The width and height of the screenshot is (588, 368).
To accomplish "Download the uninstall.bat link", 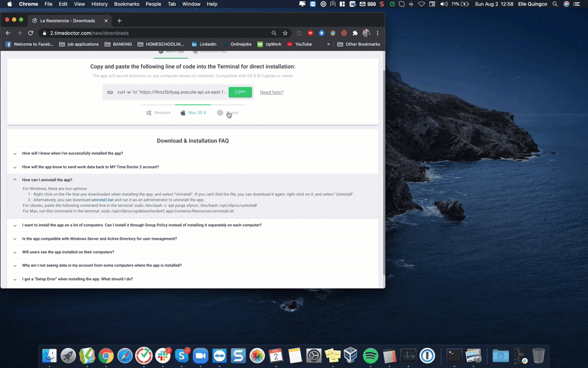I will point(102,200).
